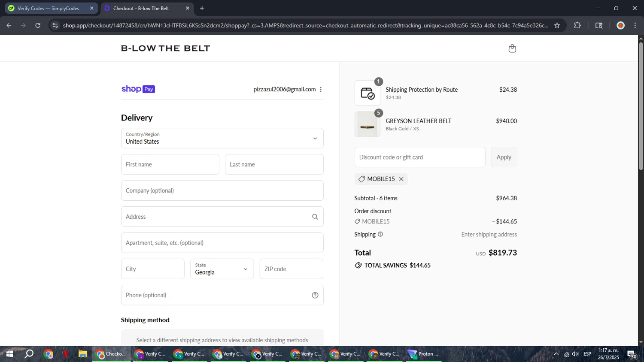Click the Shipping Protection by Route thumbnail

tap(368, 93)
